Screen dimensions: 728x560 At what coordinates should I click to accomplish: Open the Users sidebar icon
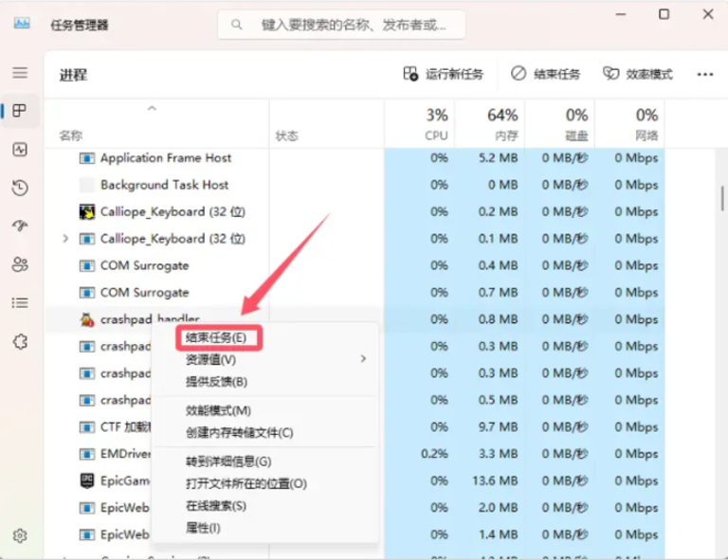[20, 264]
